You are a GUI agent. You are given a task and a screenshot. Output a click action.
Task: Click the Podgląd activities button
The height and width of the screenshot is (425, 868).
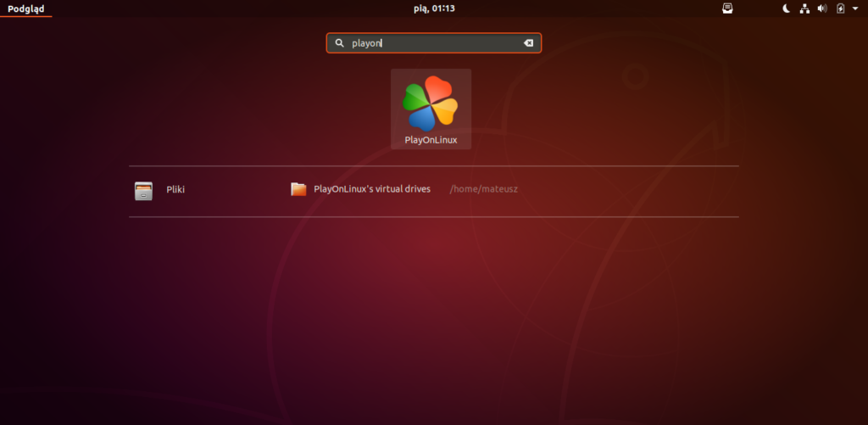point(26,8)
